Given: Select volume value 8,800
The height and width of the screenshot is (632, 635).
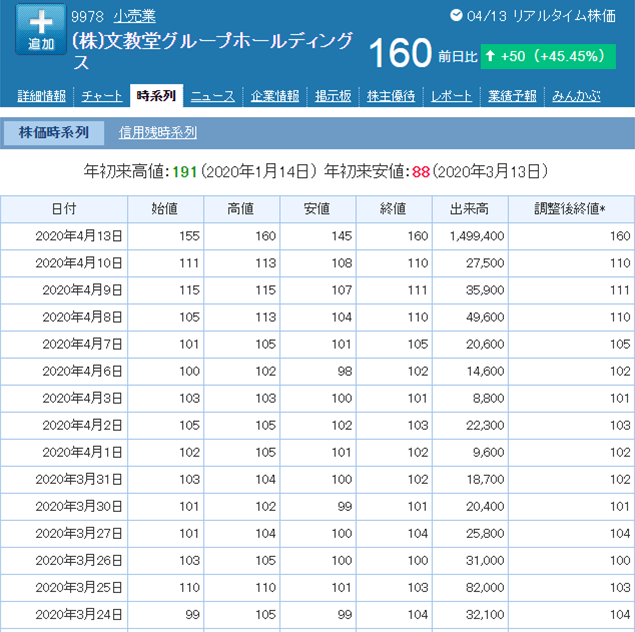Looking at the screenshot, I should click(x=488, y=398).
